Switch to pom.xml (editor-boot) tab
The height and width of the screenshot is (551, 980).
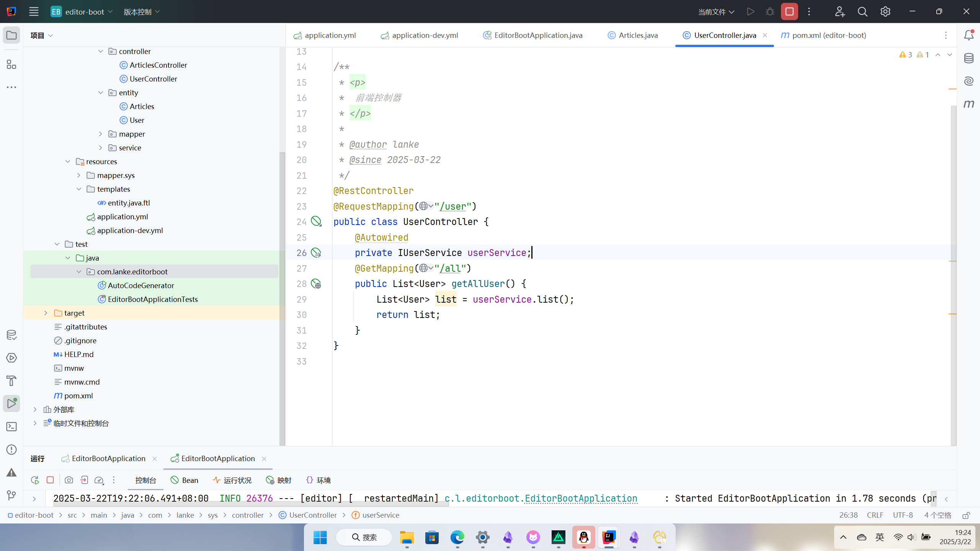pos(823,35)
